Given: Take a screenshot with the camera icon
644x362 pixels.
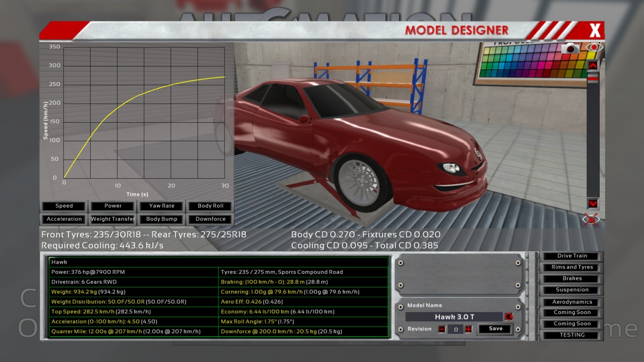Looking at the screenshot, I should coord(570,49).
